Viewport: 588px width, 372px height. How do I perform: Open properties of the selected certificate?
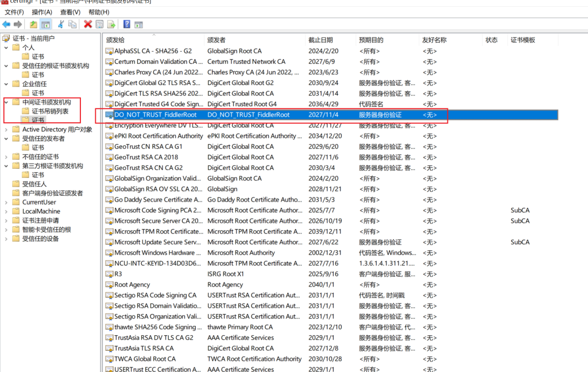99,25
